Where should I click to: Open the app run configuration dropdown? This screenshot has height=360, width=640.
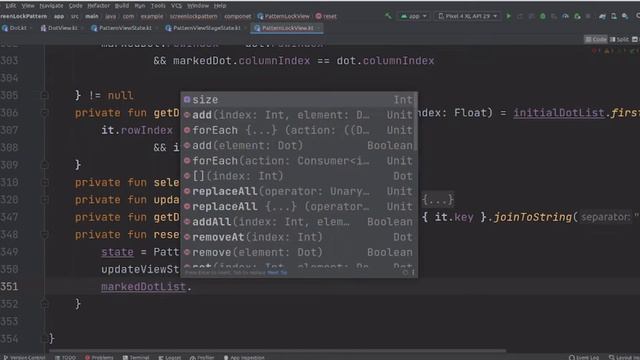pos(413,16)
